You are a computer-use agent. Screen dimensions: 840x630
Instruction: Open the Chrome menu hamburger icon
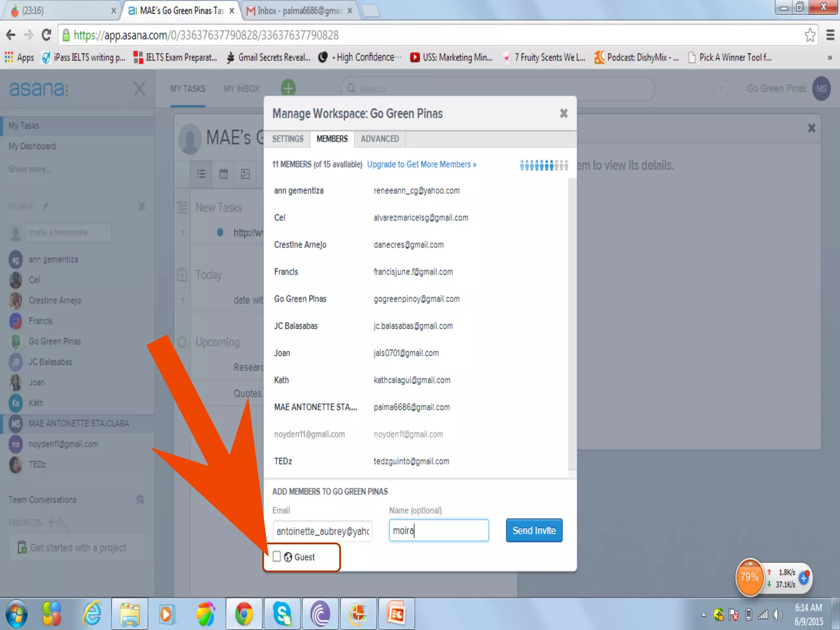tap(830, 35)
